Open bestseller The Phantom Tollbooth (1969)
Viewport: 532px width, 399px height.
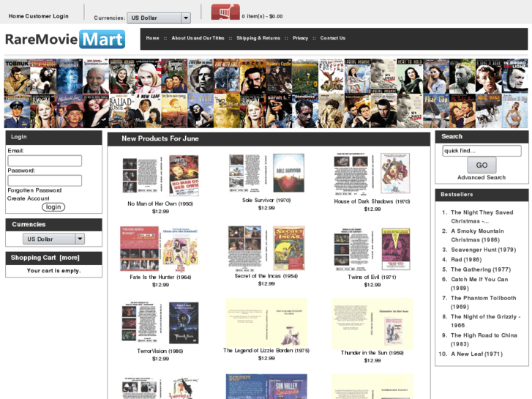point(484,302)
